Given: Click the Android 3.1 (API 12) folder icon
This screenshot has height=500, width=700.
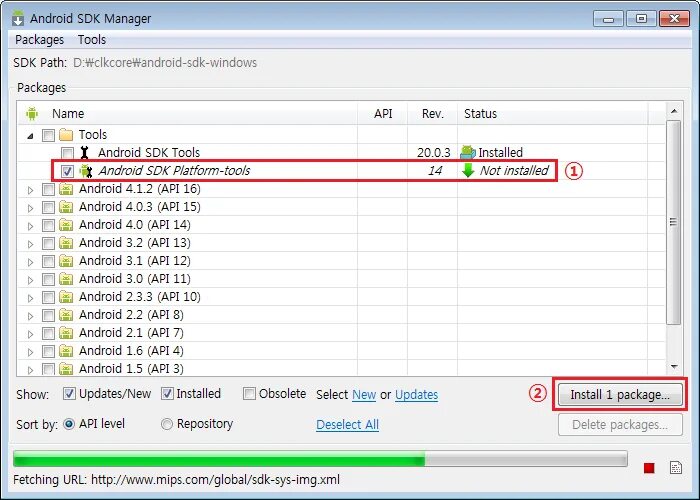Looking at the screenshot, I should [x=66, y=261].
